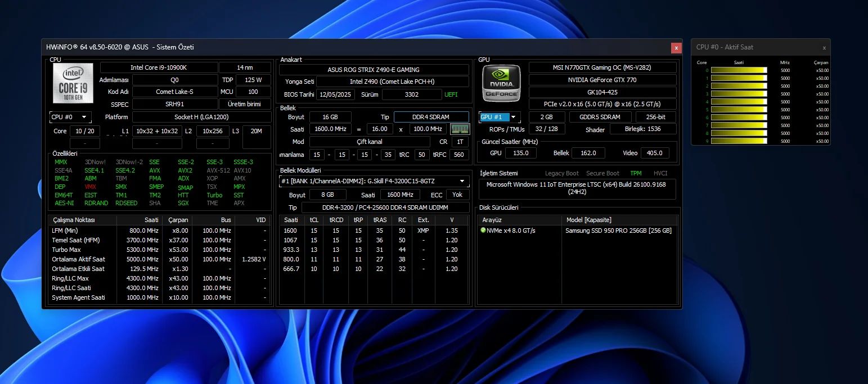Click the 256-bit bus width field
868x384 pixels.
point(656,117)
